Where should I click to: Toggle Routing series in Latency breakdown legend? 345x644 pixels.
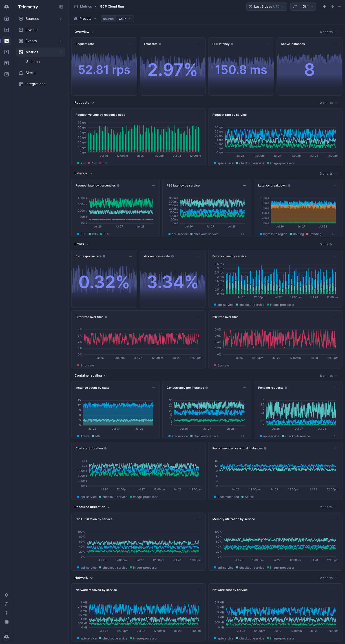pyautogui.click(x=297, y=234)
